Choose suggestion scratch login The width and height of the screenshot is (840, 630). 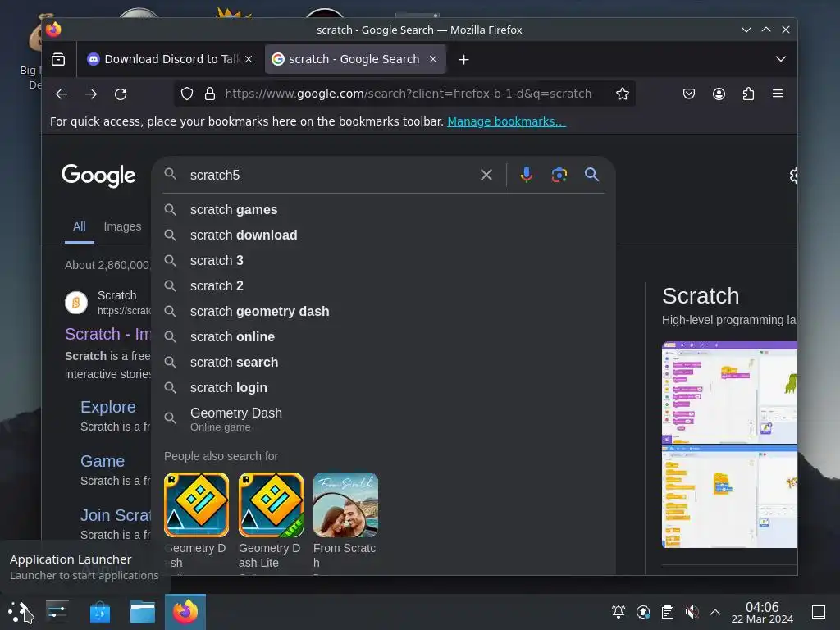pyautogui.click(x=383, y=388)
